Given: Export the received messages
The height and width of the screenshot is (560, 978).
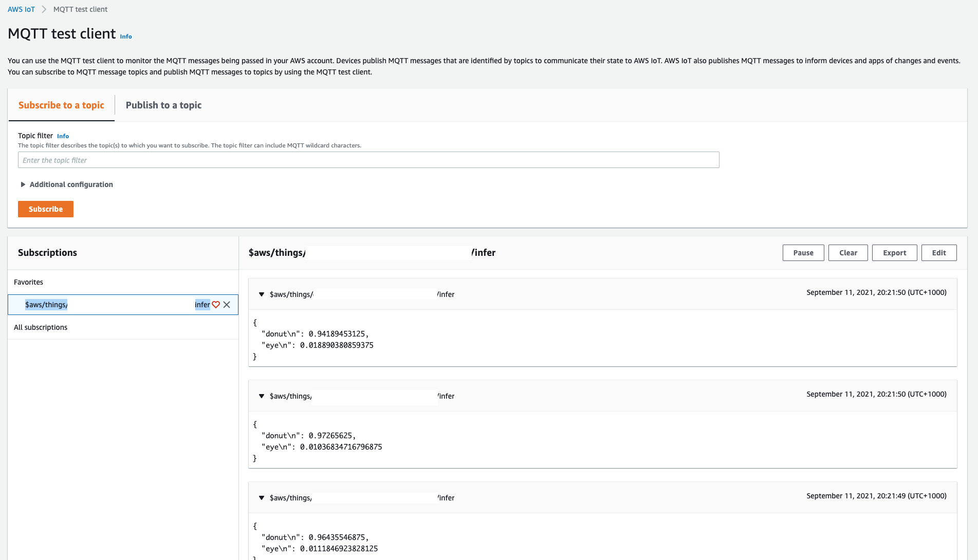Looking at the screenshot, I should (x=895, y=253).
